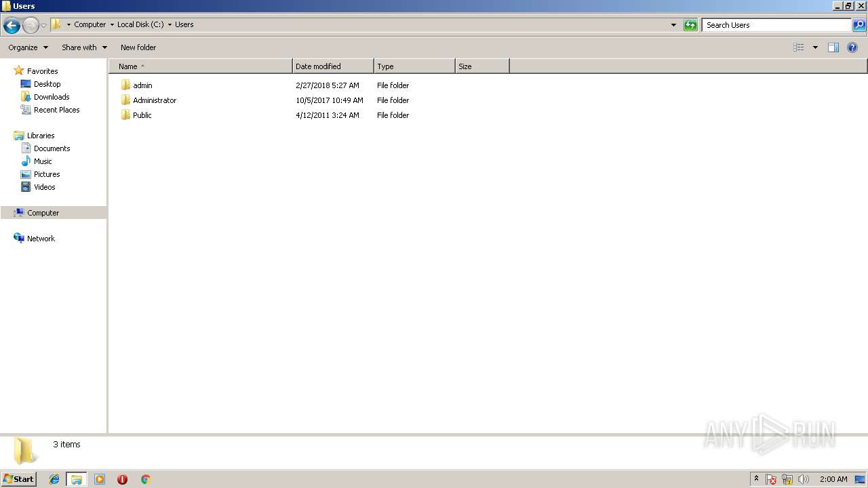This screenshot has width=868, height=488.
Task: Expand the Computer breadcrumb arrow
Action: 68,24
